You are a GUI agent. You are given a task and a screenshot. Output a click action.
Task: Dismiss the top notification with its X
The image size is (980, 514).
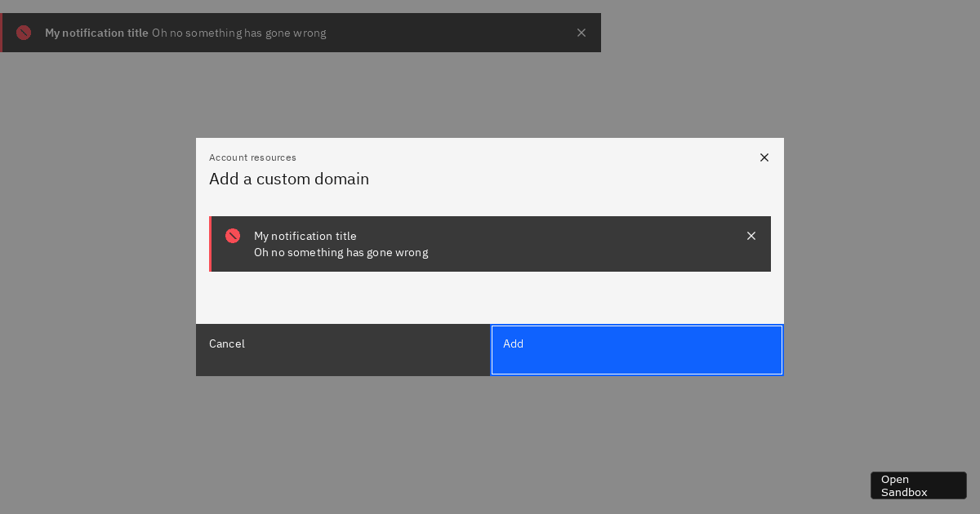point(581,33)
